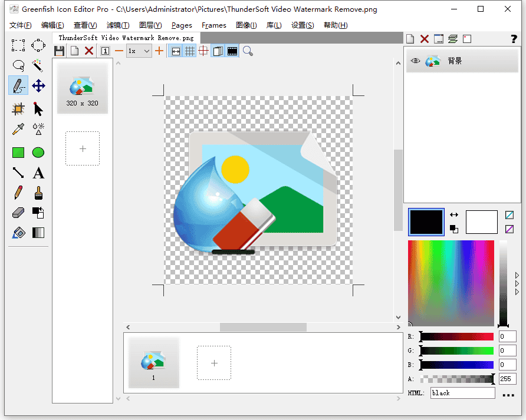Viewport: 526px width, 420px height.
Task: Open help question mark in layers panel
Action: point(514,39)
